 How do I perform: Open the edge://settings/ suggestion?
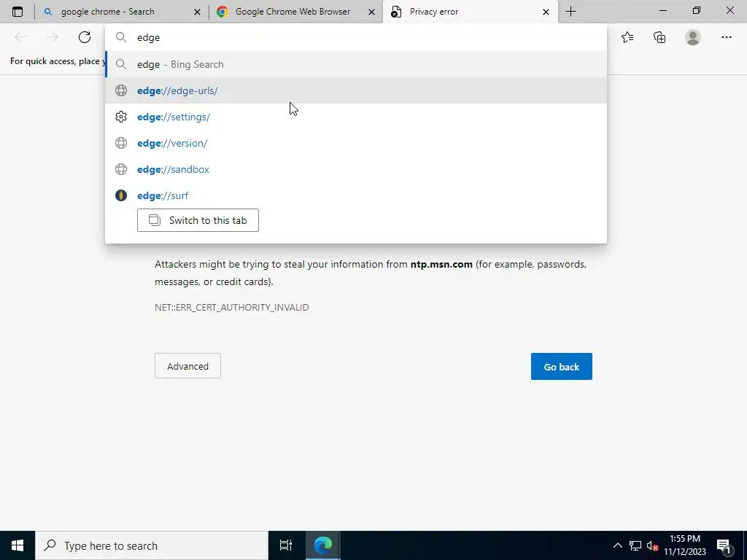[x=356, y=117]
